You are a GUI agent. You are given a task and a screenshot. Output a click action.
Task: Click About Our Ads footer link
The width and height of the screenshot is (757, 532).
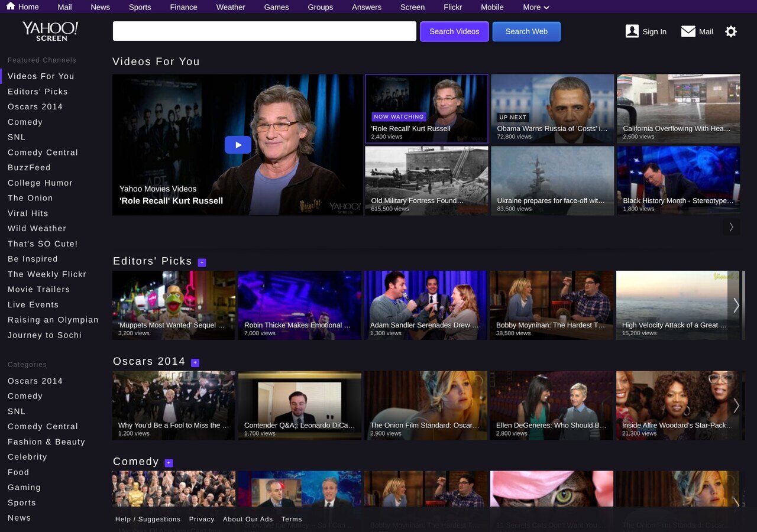point(248,519)
